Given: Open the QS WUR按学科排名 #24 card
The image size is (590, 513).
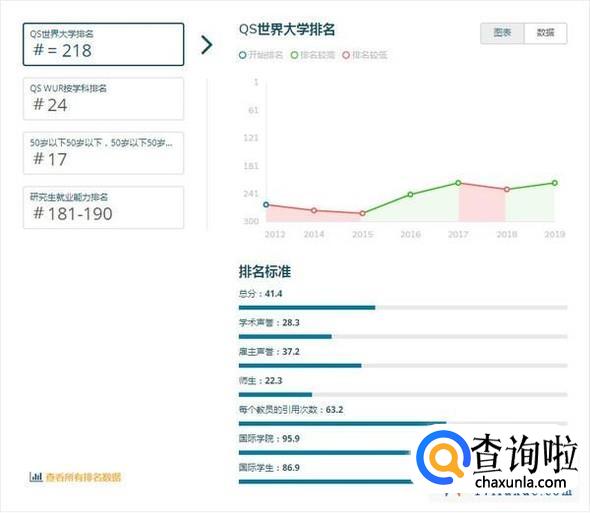Looking at the screenshot, I should click(103, 99).
